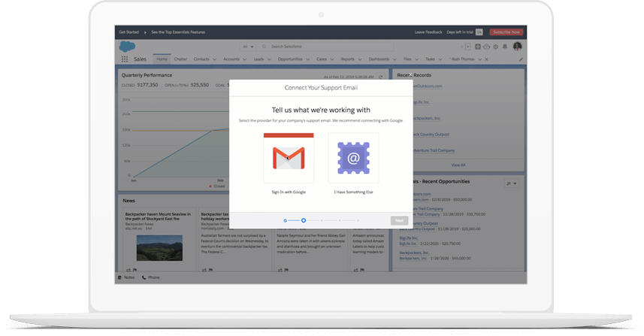Share the Backpacker tax news article
The image size is (644, 336).
204,270
